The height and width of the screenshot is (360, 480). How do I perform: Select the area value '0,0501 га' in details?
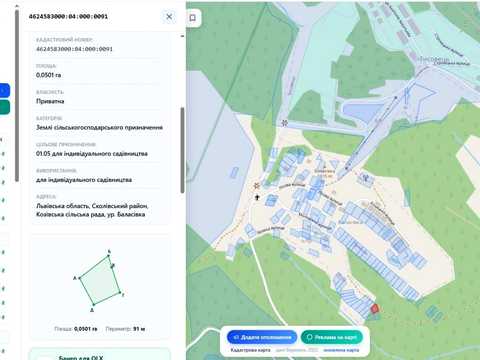tap(48, 75)
